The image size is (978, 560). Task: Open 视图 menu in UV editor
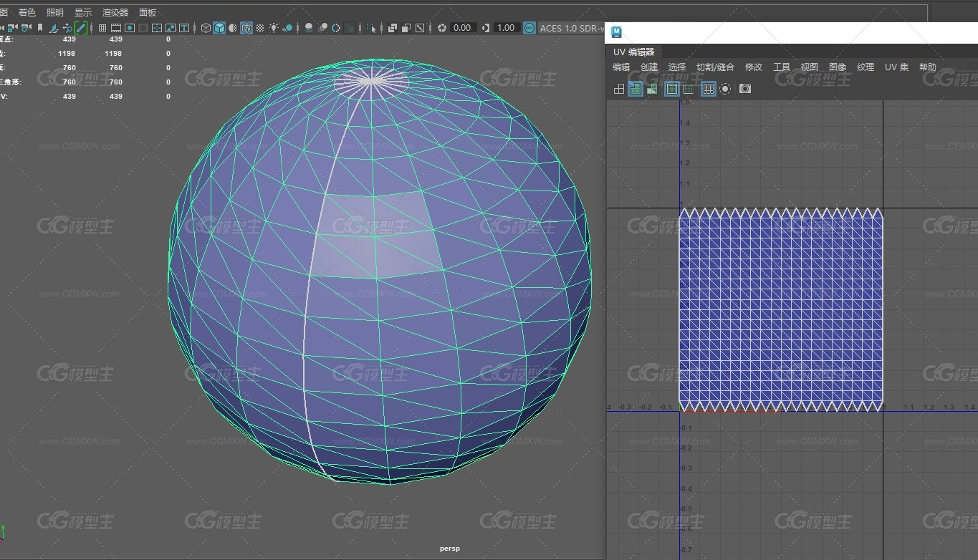pos(810,67)
